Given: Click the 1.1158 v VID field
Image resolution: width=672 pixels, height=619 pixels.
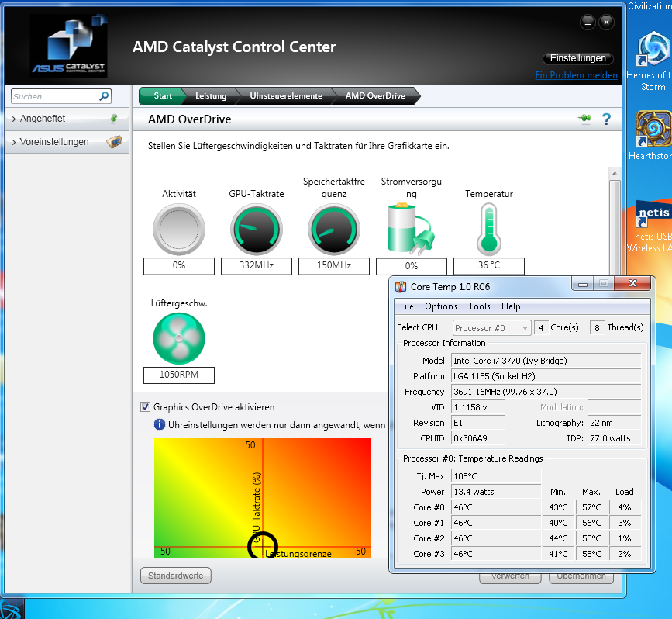Looking at the screenshot, I should (x=478, y=407).
